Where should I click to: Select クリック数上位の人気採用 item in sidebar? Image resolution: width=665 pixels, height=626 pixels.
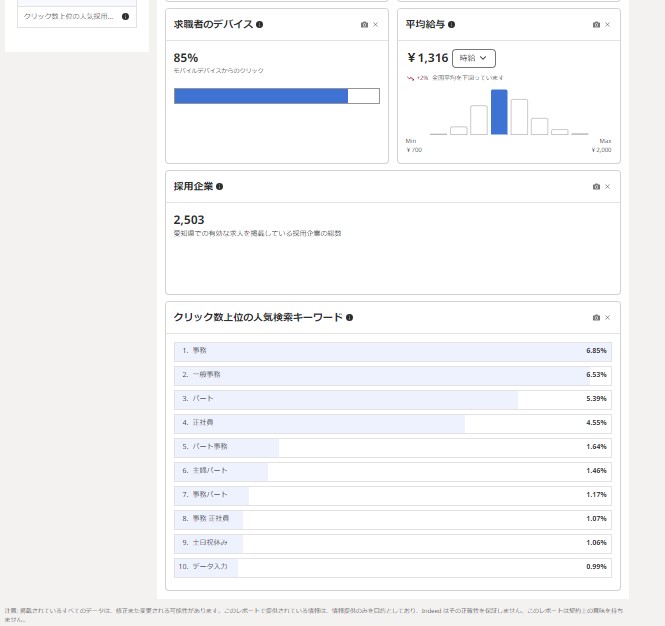[68, 16]
